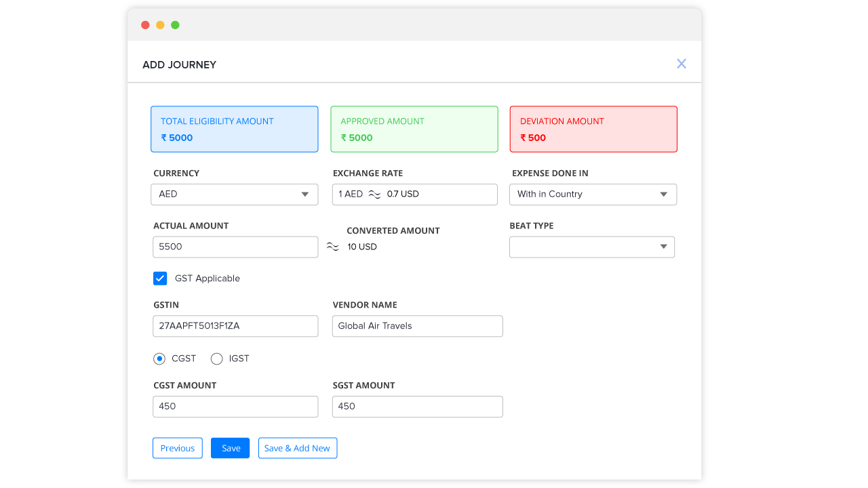Click the Save button
The width and height of the screenshot is (868, 488).
[230, 447]
